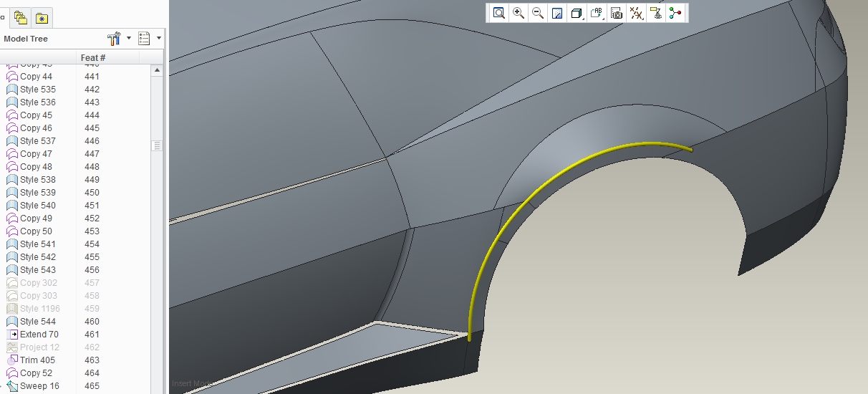Click feature number 465 cell
The image size is (868, 394).
pyautogui.click(x=92, y=386)
